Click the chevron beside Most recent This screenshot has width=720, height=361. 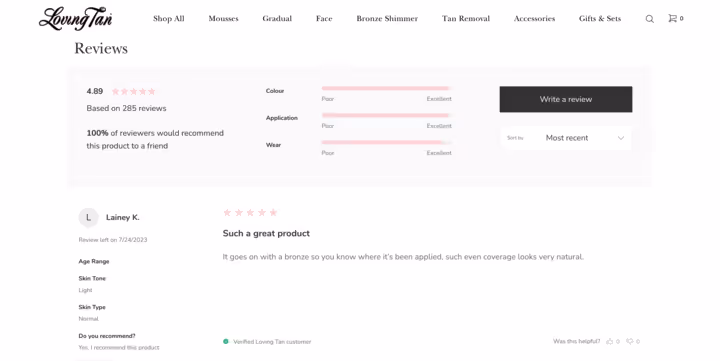coord(621,138)
